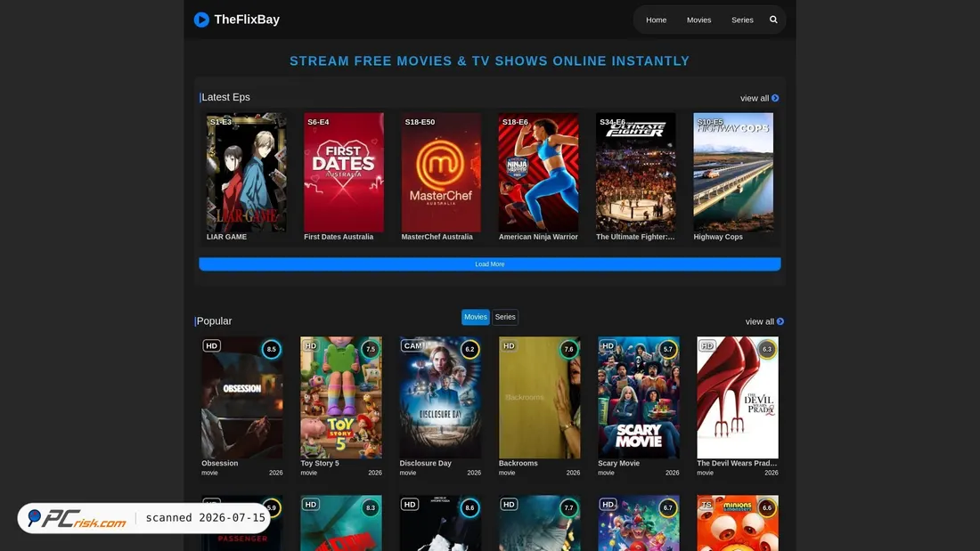Select the Movies tab under Popular
Screen dimensions: 980x551
[x=476, y=317]
